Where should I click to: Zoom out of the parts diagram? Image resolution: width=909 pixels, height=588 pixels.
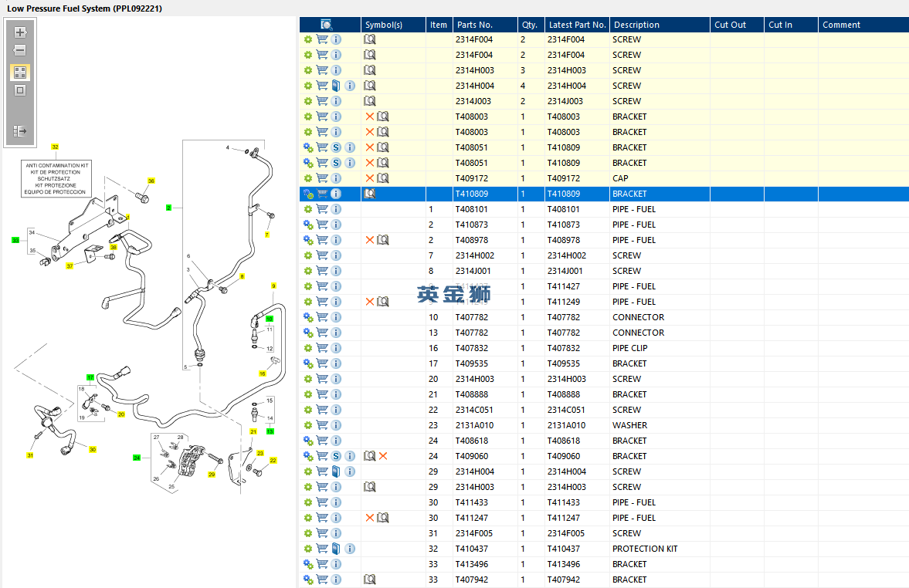(20, 50)
